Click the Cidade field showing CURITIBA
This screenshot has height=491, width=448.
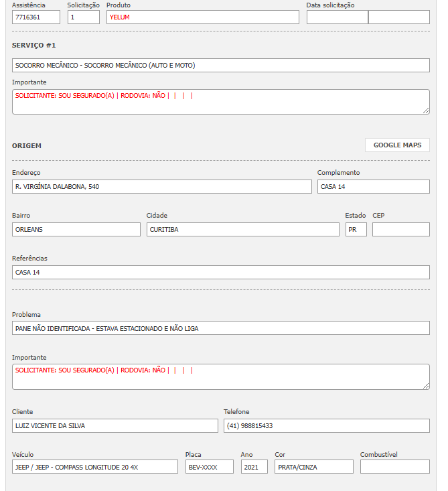point(243,230)
